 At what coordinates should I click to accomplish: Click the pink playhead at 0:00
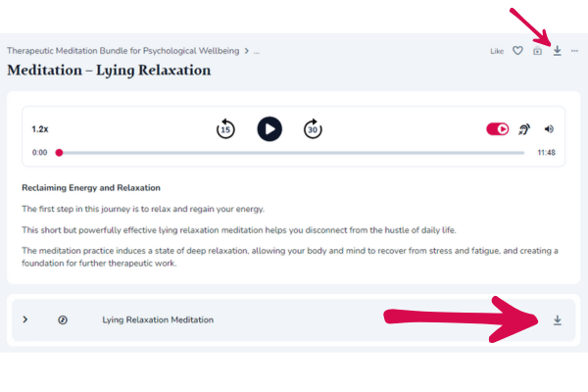(x=60, y=153)
